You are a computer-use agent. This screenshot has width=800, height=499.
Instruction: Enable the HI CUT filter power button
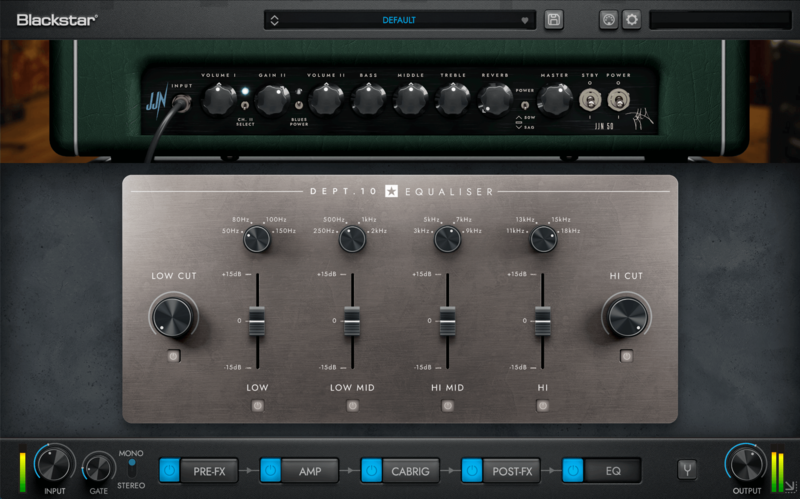(x=627, y=356)
